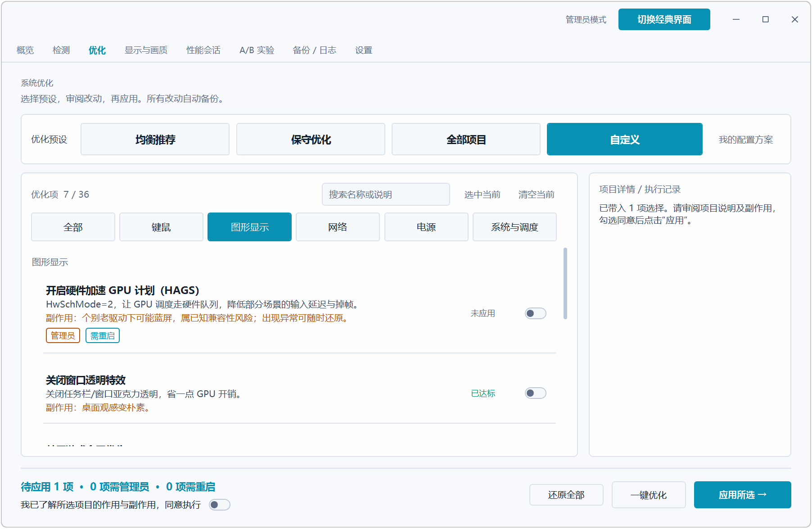Screen dimensions: 812x529
Task: Click the 已达标 status text
Action: 483,393
